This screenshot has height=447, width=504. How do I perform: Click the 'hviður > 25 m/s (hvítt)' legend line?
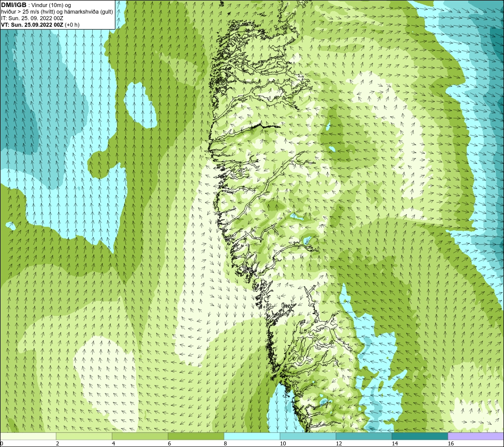coord(57,12)
